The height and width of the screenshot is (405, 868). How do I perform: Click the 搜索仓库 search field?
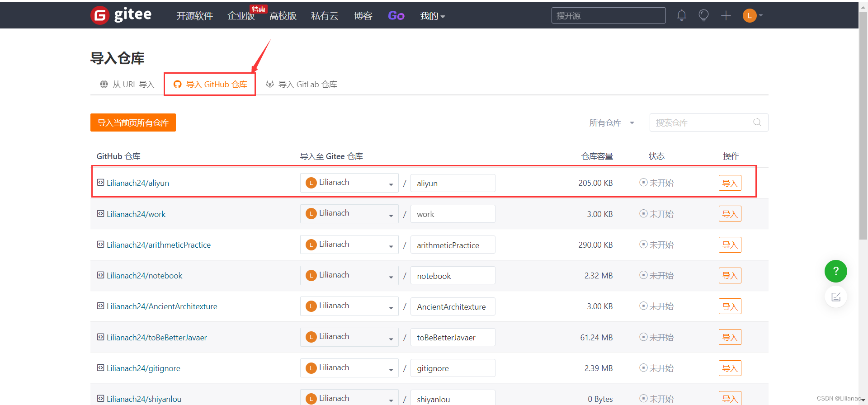(x=709, y=122)
